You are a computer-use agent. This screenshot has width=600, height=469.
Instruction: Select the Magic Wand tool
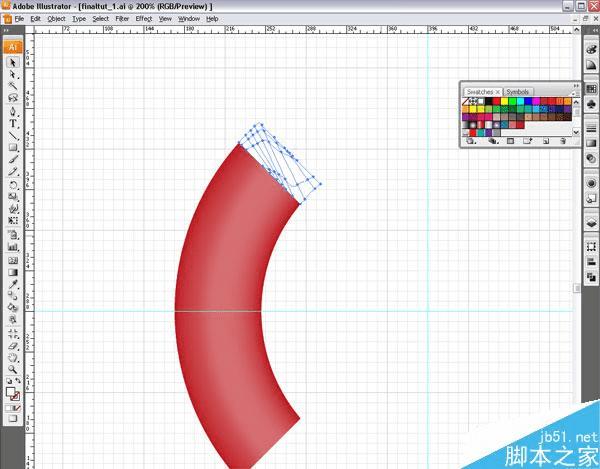pos(13,86)
